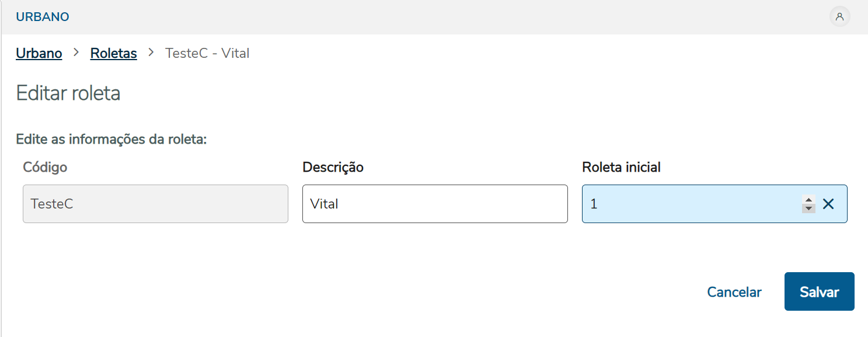The height and width of the screenshot is (337, 868).
Task: Click the Roleta inicial label
Action: 621,167
